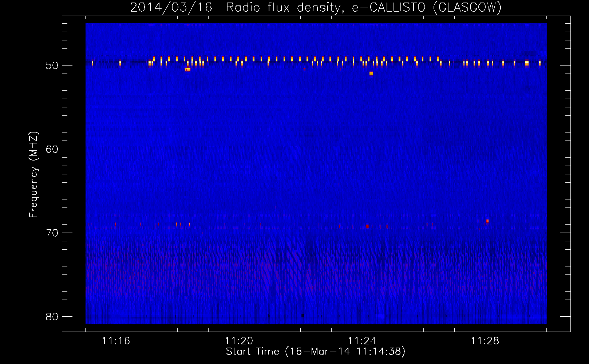The height and width of the screenshot is (364, 589).
Task: Click the '60' frequency tick label
Action: point(52,149)
